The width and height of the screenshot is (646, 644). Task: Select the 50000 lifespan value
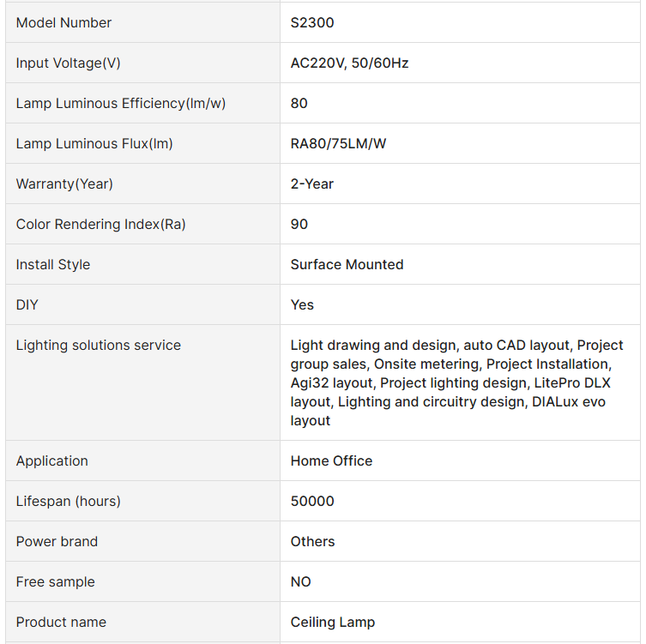[x=312, y=501]
